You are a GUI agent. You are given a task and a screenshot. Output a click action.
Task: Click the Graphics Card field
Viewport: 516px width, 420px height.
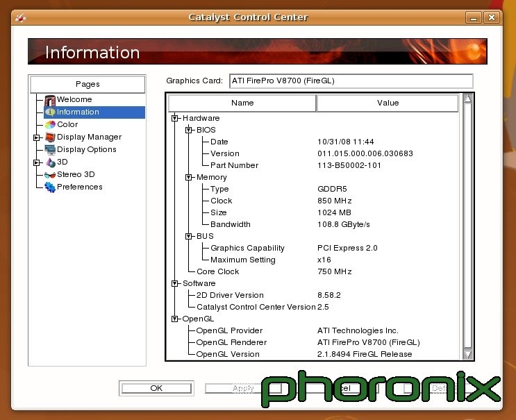(x=351, y=81)
